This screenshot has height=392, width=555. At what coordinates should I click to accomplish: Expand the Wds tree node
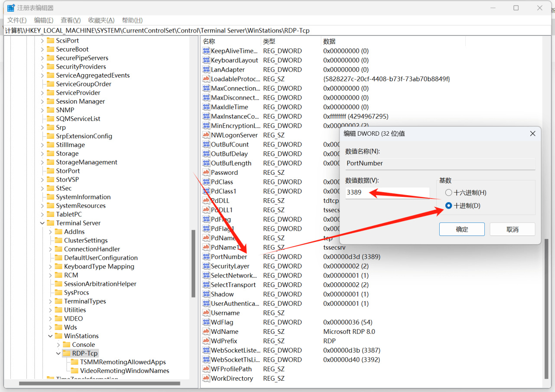coord(50,327)
